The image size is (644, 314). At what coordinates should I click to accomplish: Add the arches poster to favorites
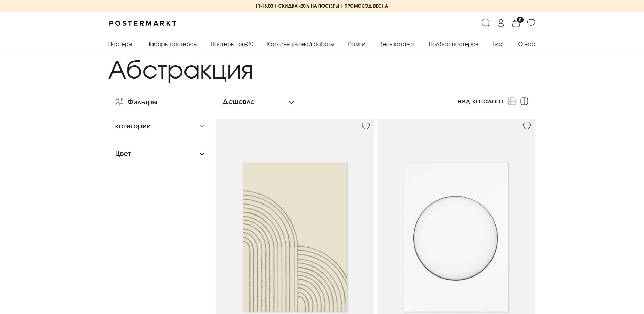pyautogui.click(x=366, y=126)
